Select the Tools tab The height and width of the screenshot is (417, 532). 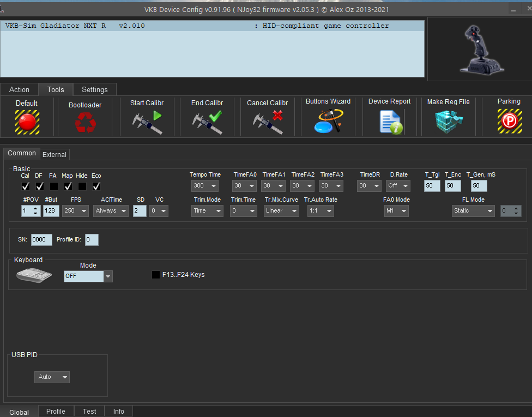(56, 89)
